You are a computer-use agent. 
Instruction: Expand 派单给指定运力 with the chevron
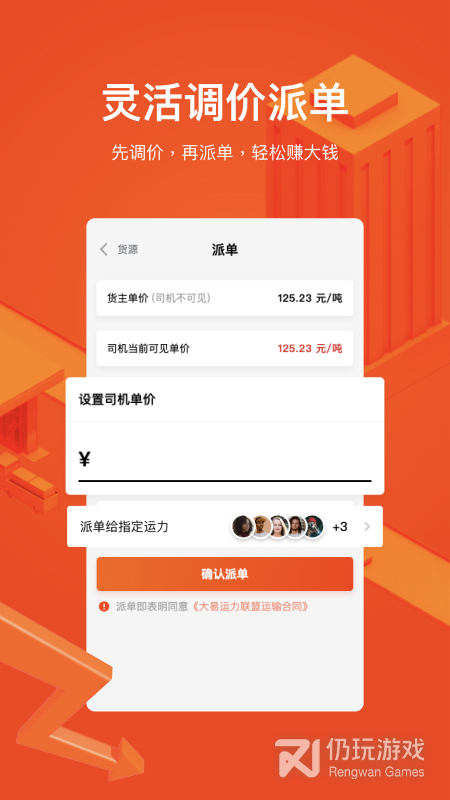(x=367, y=527)
